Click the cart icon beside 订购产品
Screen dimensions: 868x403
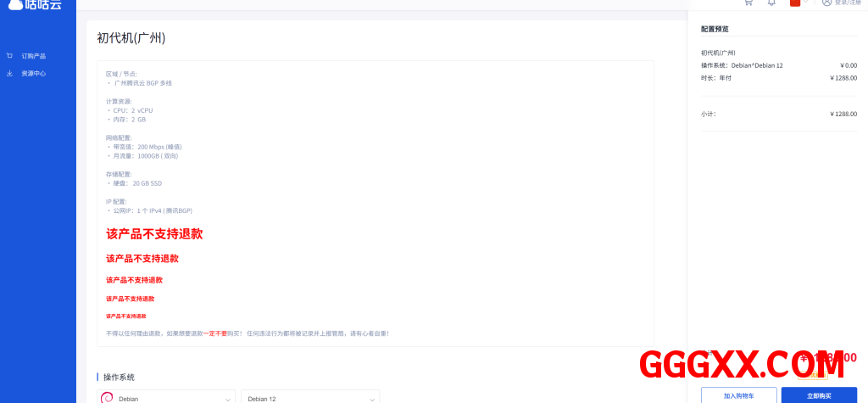[x=9, y=56]
